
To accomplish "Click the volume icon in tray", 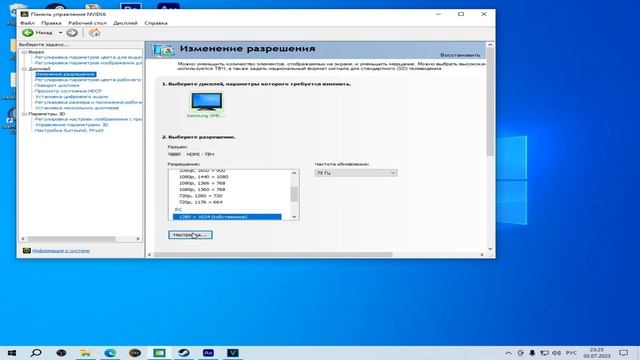I will (x=556, y=353).
